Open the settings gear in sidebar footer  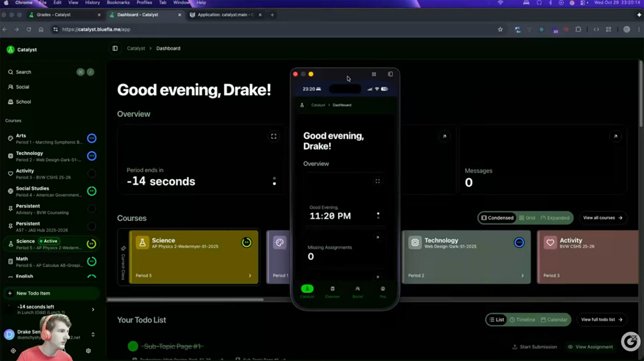pos(88,351)
